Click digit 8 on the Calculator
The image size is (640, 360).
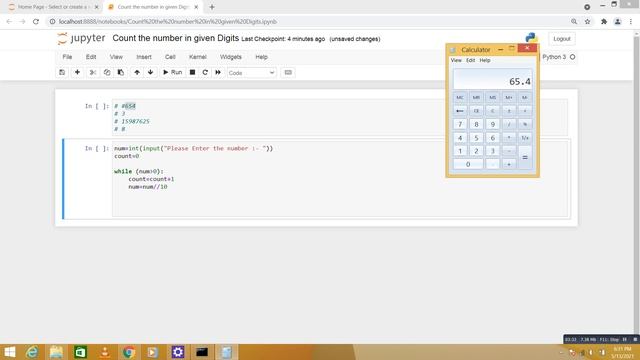[x=476, y=124]
